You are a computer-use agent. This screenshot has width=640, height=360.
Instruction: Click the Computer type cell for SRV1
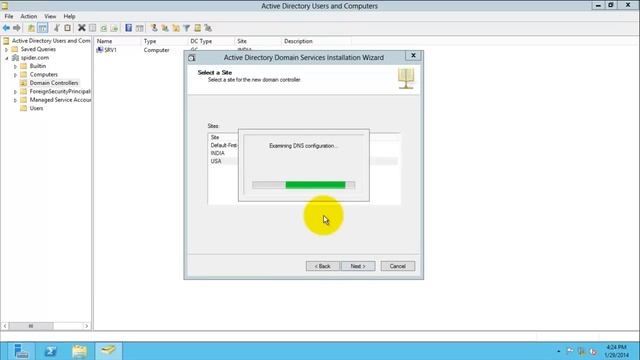(x=156, y=50)
